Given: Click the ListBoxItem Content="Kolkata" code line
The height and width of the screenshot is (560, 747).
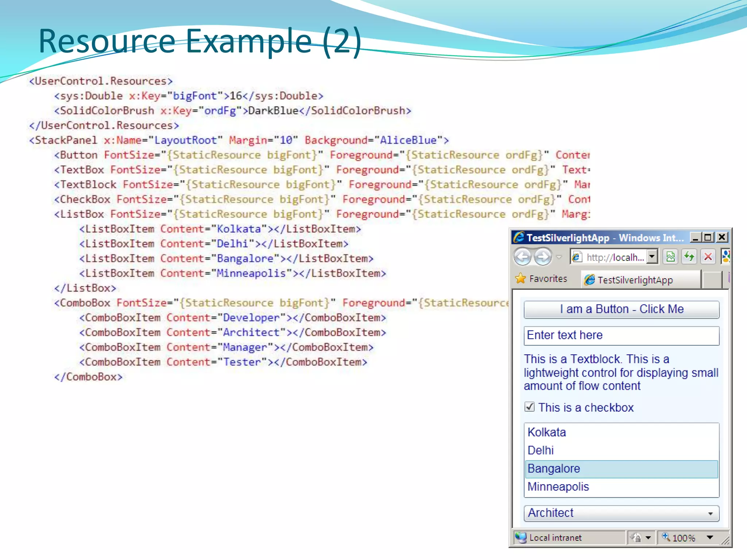Looking at the screenshot, I should coord(220,229).
